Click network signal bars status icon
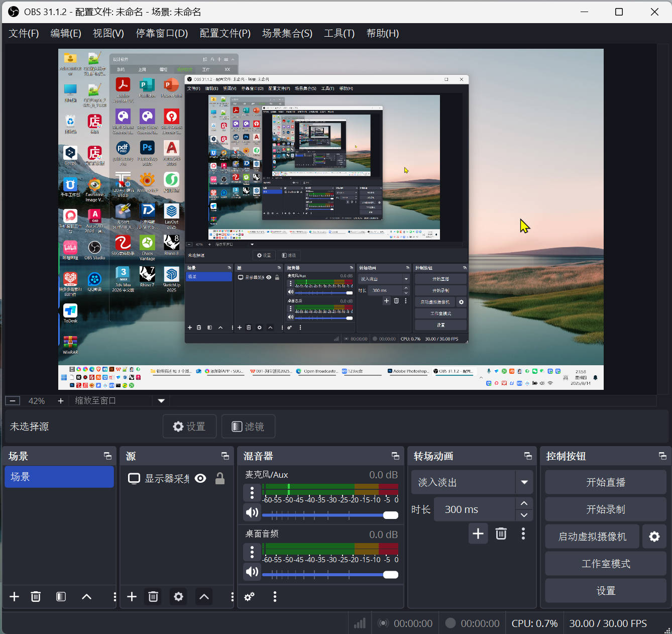The image size is (672, 634). pos(360,623)
